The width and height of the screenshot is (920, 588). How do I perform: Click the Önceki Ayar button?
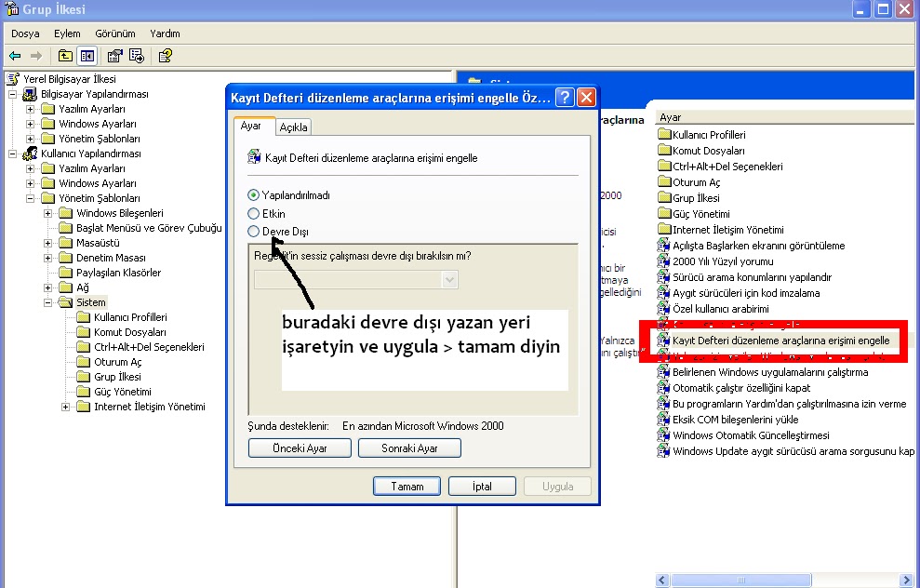click(x=300, y=448)
